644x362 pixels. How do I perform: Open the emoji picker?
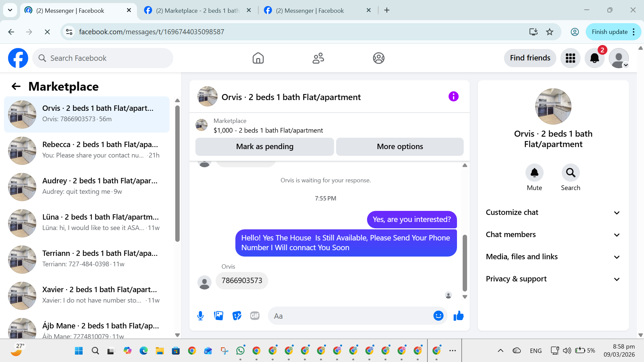438,316
